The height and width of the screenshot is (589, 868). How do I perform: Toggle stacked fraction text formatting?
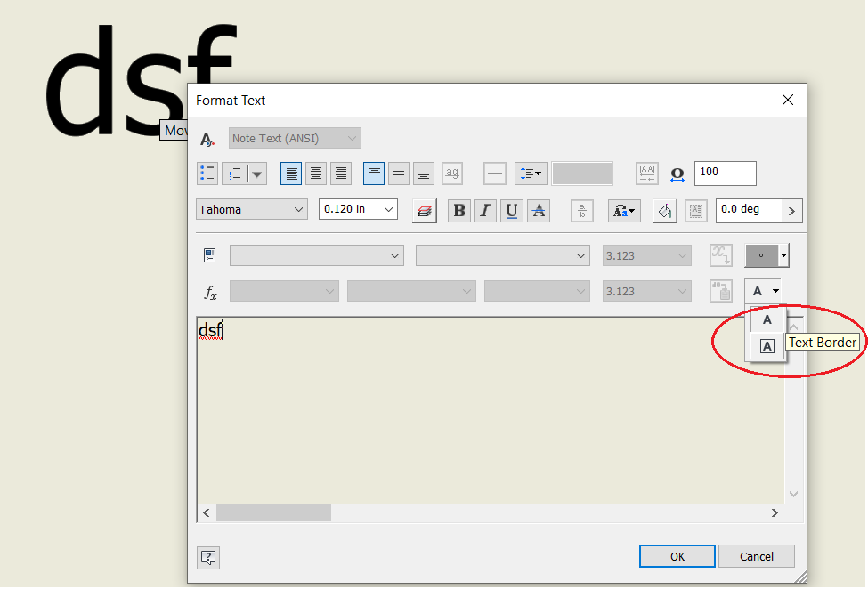581,211
